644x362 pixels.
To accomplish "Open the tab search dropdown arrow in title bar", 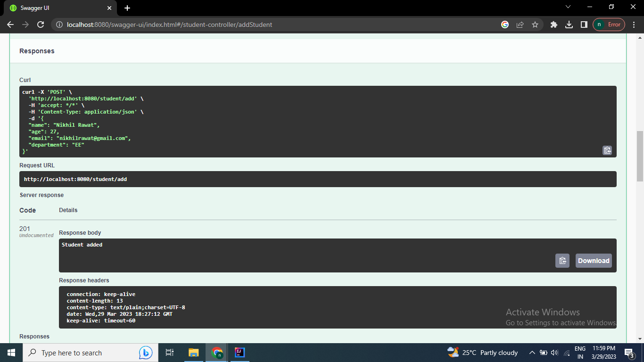I will coord(568,7).
